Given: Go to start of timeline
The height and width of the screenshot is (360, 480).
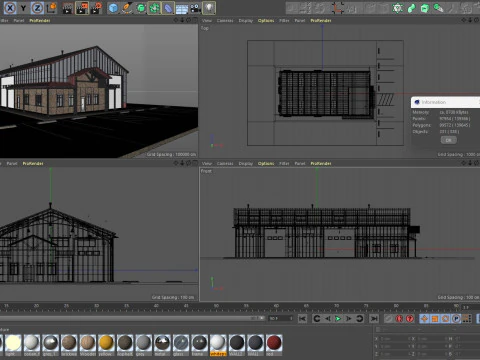Looking at the screenshot, I should click(x=302, y=319).
